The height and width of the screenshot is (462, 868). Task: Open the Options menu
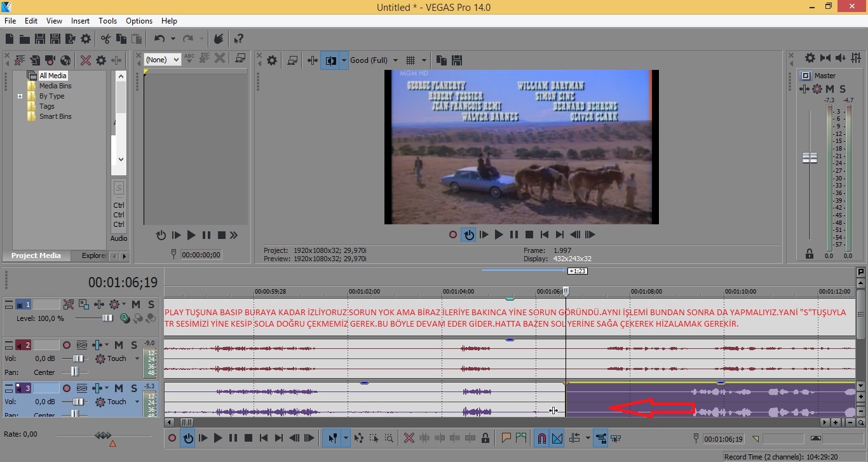(139, 21)
